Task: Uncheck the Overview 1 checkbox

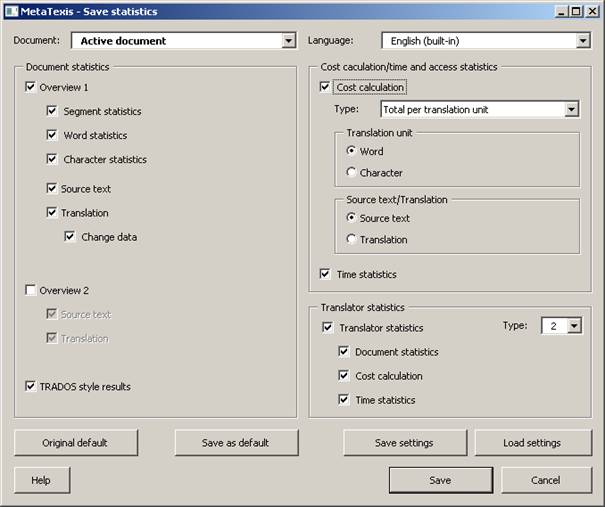Action: coord(30,87)
